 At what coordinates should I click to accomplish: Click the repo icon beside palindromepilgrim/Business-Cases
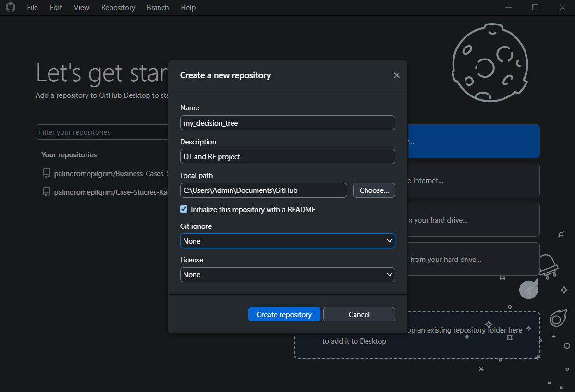coord(47,173)
